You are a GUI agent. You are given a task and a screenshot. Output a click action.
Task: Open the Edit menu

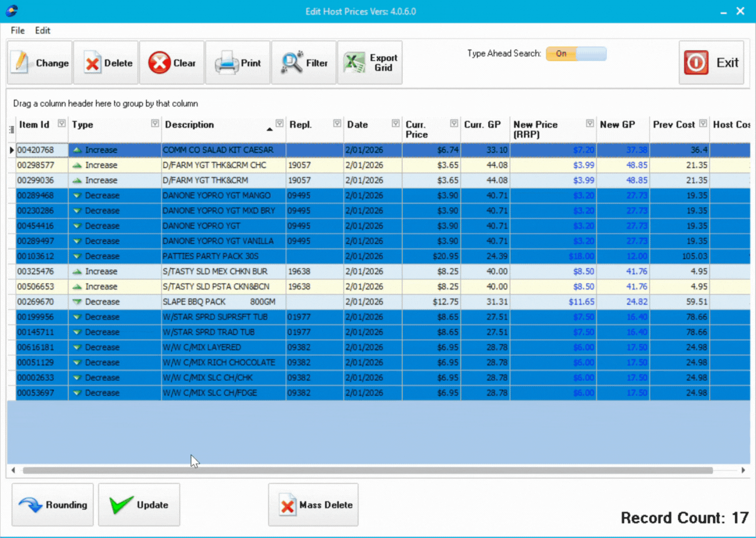click(43, 30)
